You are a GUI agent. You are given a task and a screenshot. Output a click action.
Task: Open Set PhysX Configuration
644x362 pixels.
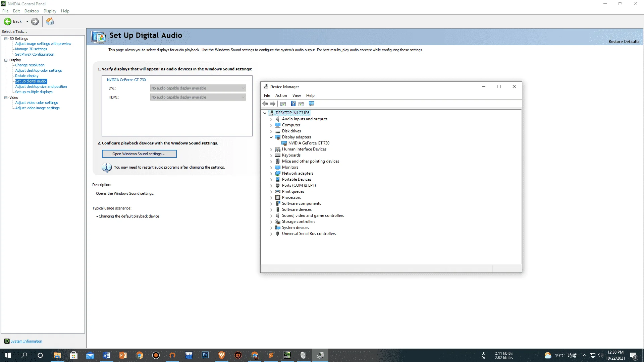coord(35,54)
